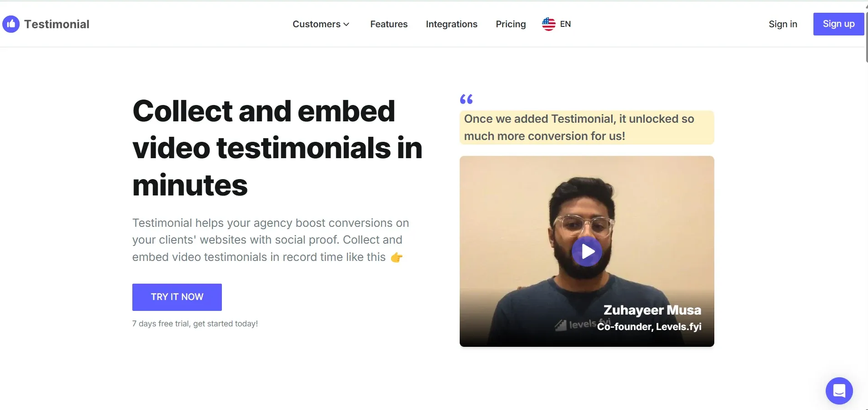Open the chat support bubble icon

pyautogui.click(x=839, y=390)
